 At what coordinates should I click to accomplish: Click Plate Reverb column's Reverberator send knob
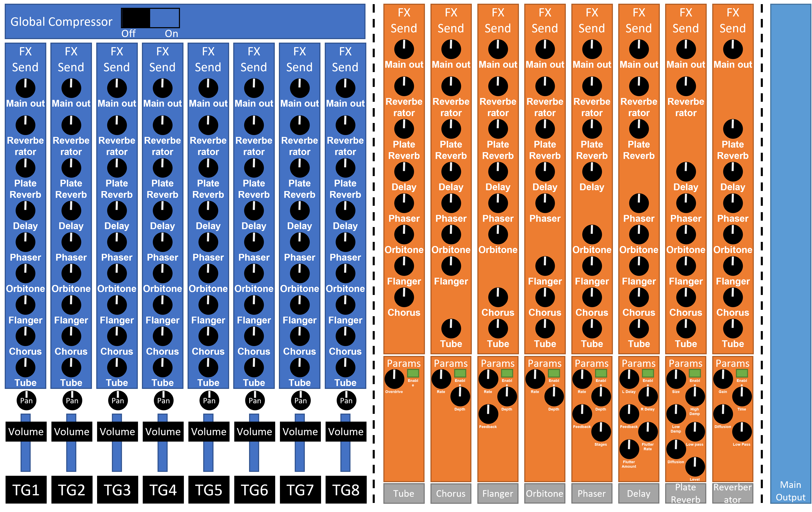[686, 86]
